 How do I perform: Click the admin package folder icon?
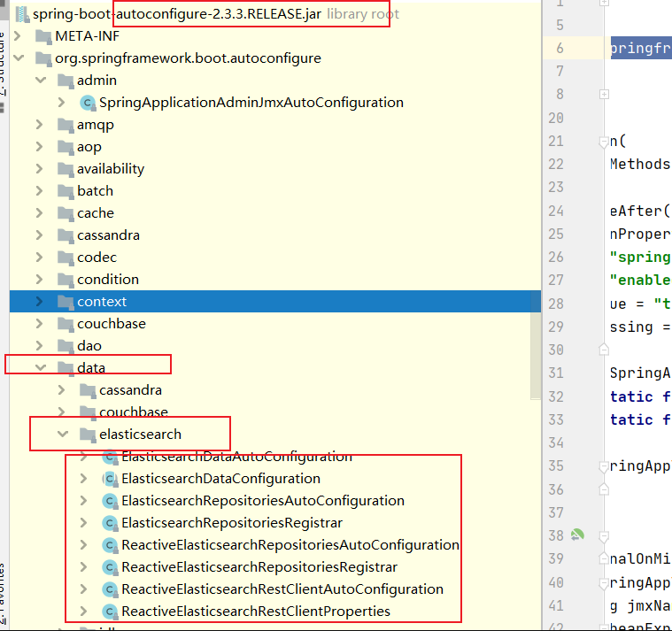pyautogui.click(x=66, y=81)
